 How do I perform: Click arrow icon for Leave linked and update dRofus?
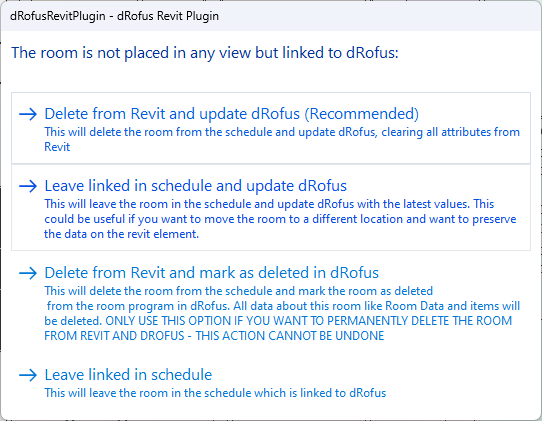[28, 186]
